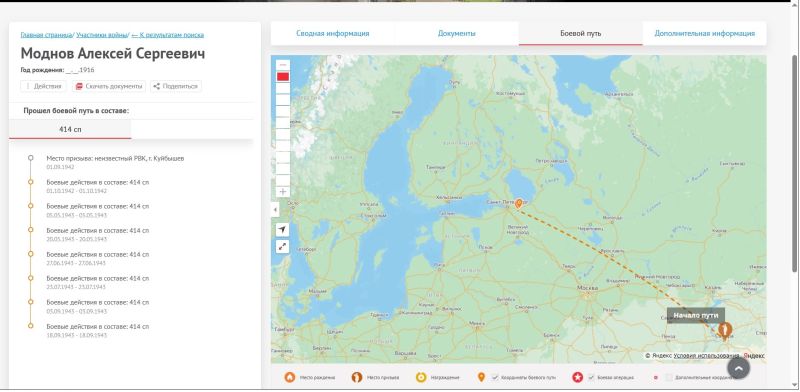Click the 'Место призыва' marker on the map
Screen dimensions: 800x392
724,330
